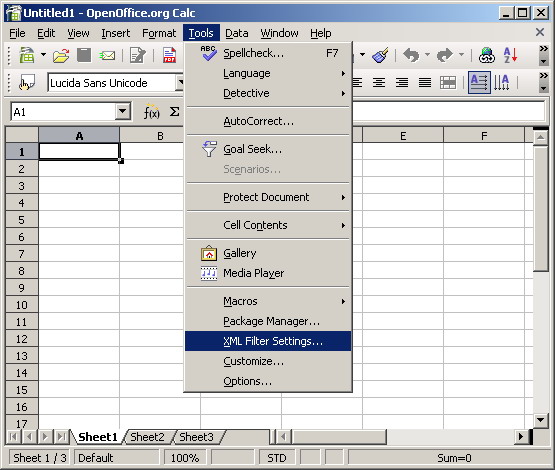Image resolution: width=555 pixels, height=470 pixels.
Task: Click the Undo arrow icon
Action: (x=411, y=55)
